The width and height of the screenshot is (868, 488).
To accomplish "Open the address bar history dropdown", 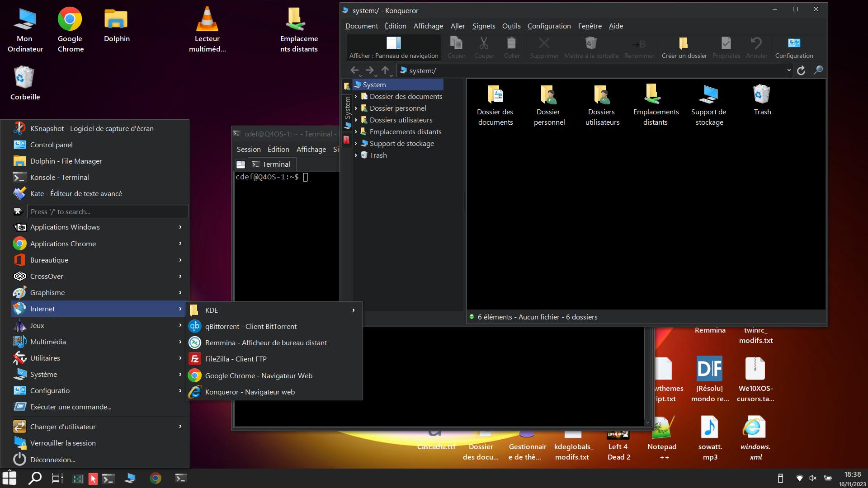I will point(789,70).
